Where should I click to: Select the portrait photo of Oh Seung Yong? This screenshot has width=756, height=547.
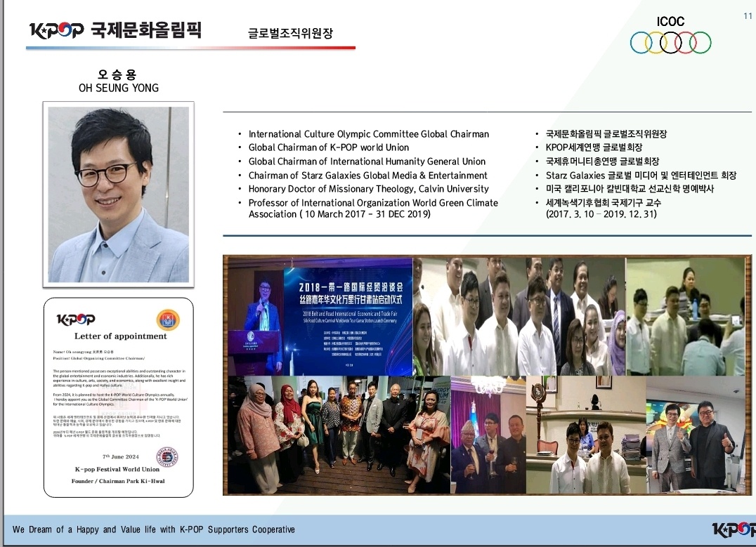[119, 195]
